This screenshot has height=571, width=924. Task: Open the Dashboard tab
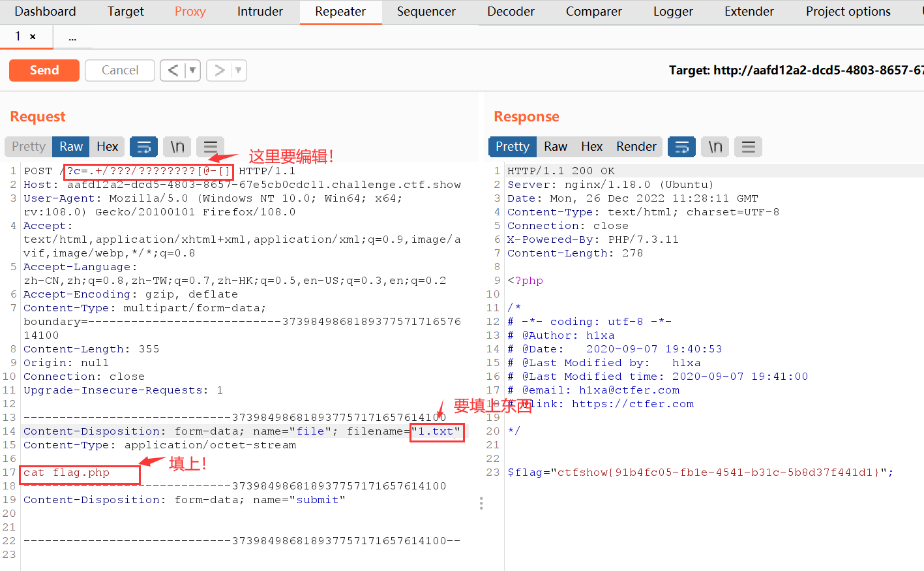click(45, 12)
